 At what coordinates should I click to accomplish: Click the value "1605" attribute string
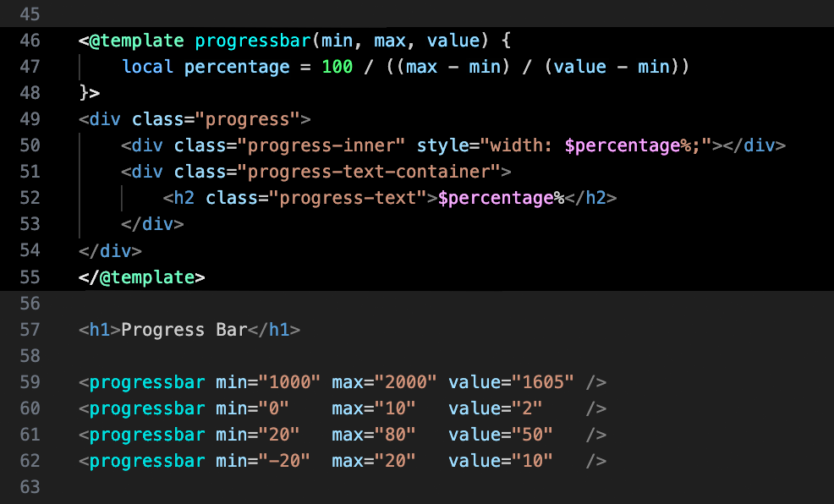click(x=542, y=381)
